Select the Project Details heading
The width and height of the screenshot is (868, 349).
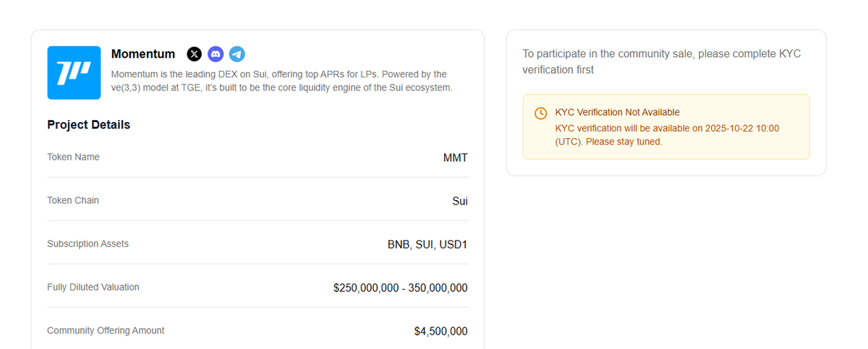[x=89, y=125]
